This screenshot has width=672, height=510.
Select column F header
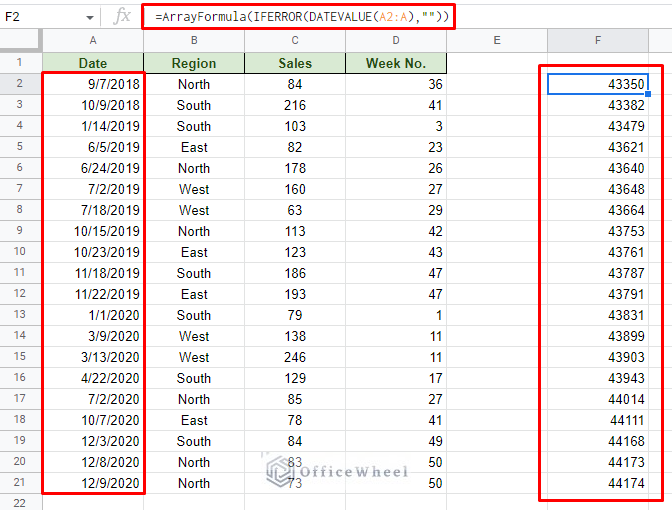(x=598, y=41)
